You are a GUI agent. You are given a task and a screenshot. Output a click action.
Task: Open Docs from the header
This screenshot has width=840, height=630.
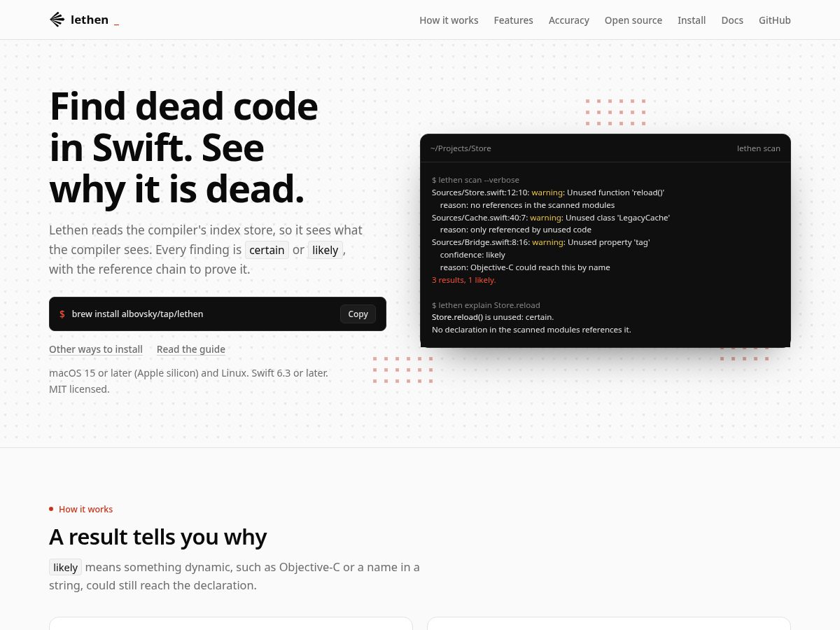pyautogui.click(x=732, y=20)
